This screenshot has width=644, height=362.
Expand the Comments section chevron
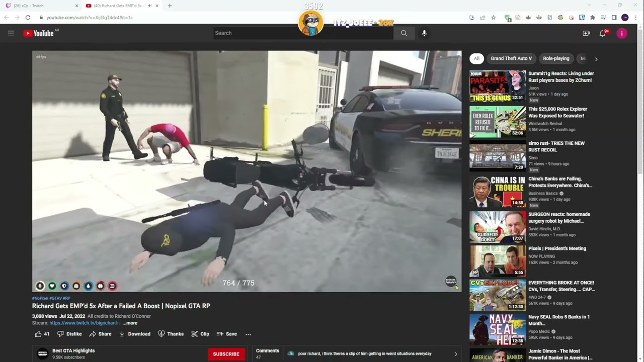pyautogui.click(x=456, y=354)
